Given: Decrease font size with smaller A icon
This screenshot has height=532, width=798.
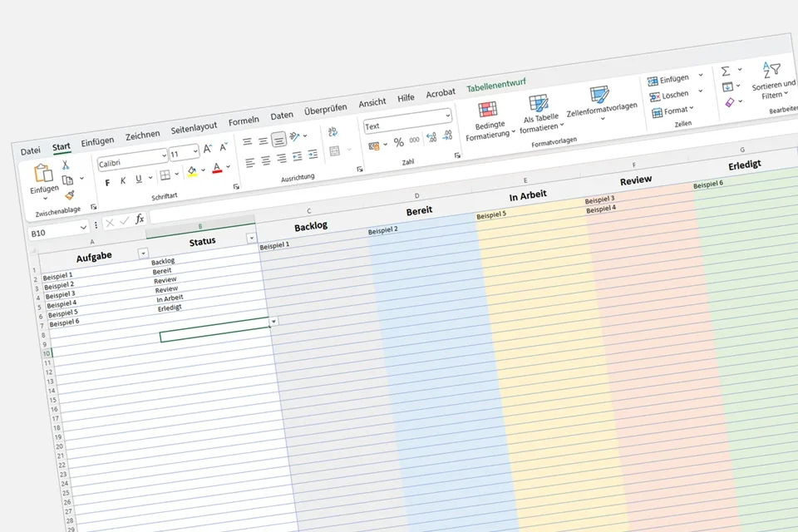Looking at the screenshot, I should [x=224, y=146].
